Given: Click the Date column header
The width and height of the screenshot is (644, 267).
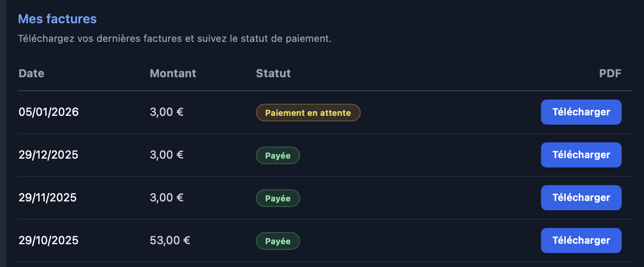Looking at the screenshot, I should (x=32, y=73).
